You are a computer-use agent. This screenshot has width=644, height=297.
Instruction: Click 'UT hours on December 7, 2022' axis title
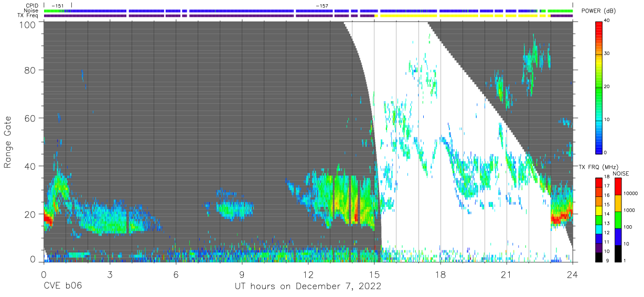[x=307, y=287]
